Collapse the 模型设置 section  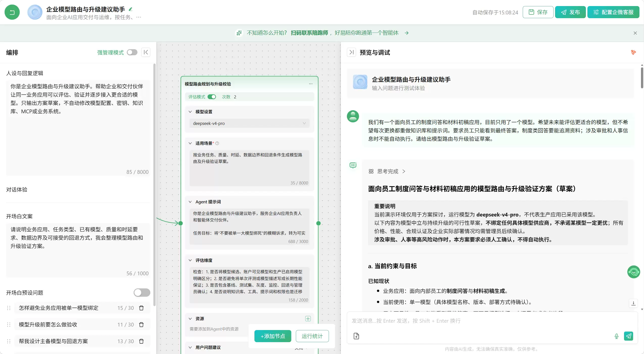point(190,112)
